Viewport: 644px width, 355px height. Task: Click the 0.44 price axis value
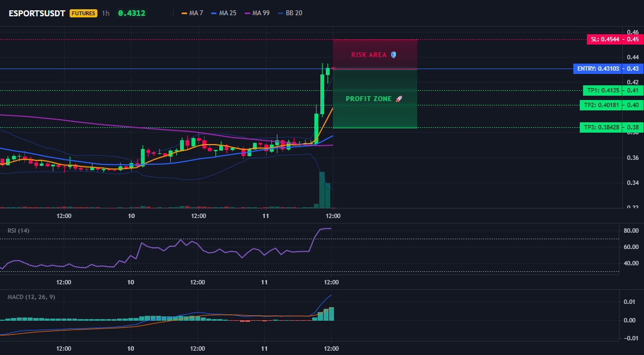(x=633, y=57)
